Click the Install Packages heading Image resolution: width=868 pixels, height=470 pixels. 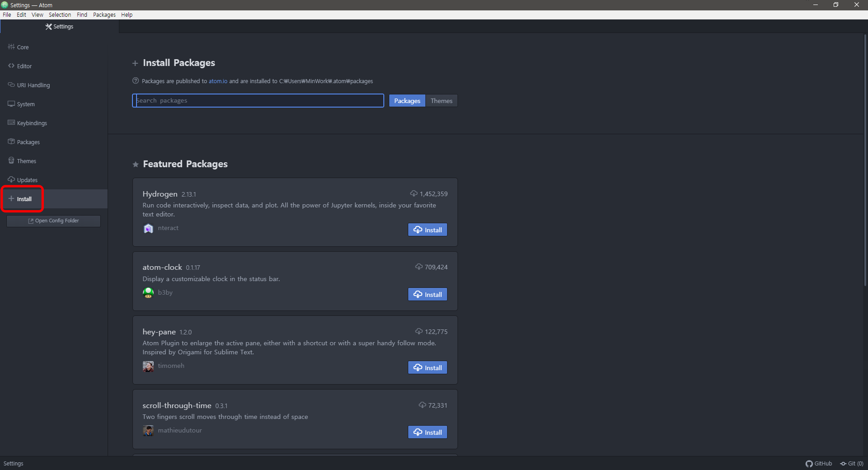click(179, 63)
